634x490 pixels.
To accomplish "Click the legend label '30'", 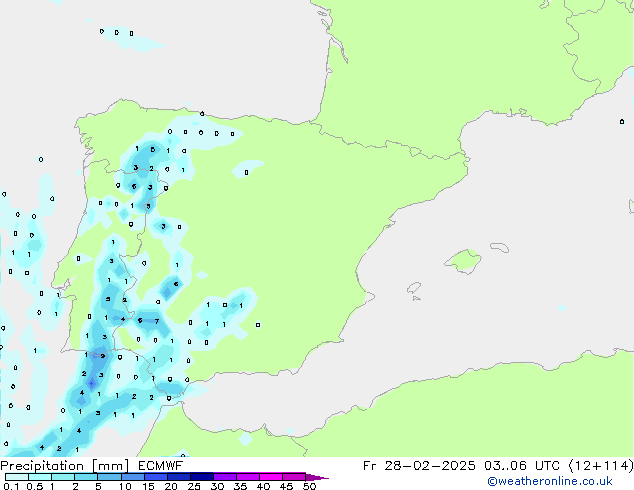I will tap(217, 486).
